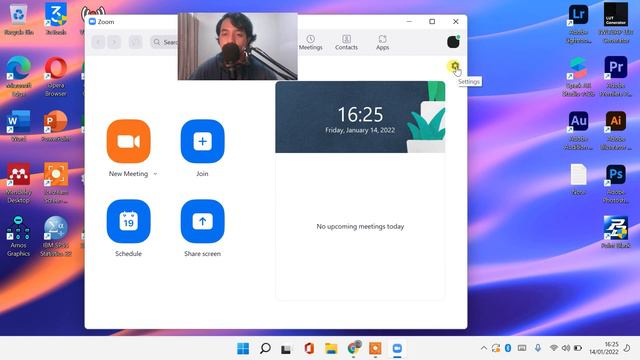This screenshot has width=640, height=360.
Task: Open Amos Graphics desktop shortcut
Action: (18, 236)
